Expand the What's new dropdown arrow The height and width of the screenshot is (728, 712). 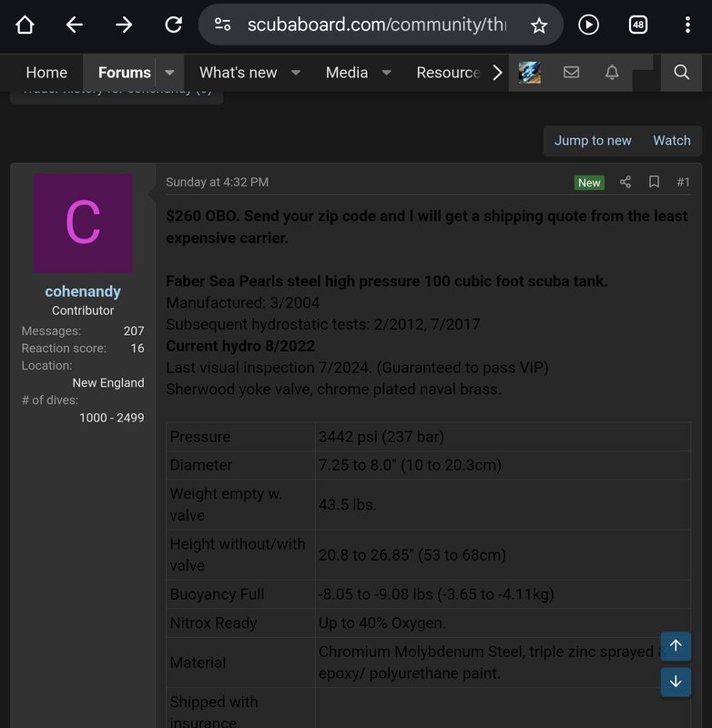click(x=296, y=73)
